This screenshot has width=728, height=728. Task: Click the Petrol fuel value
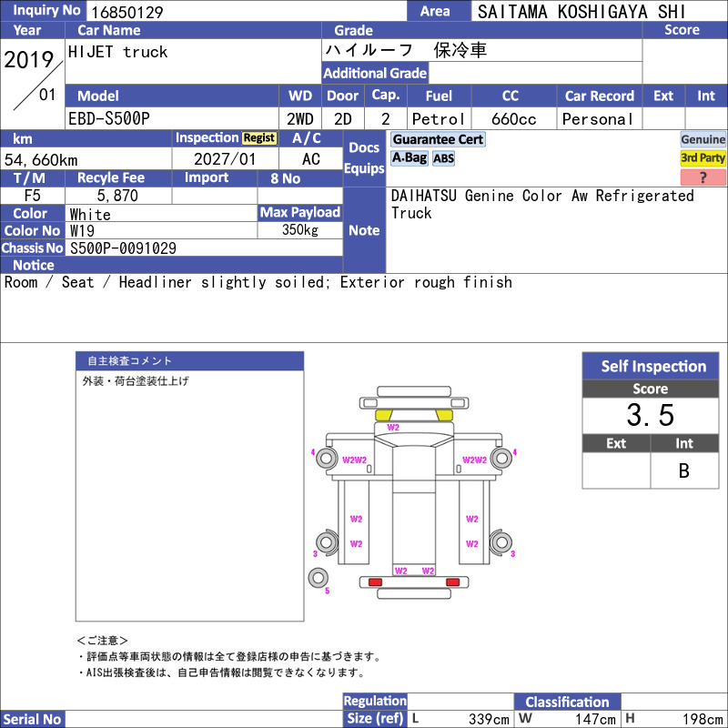[439, 119]
